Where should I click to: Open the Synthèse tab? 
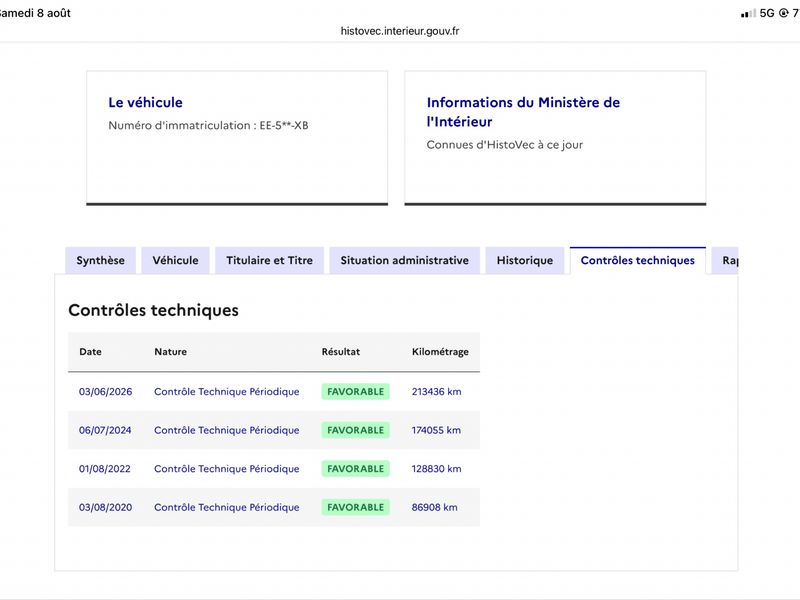tap(101, 260)
